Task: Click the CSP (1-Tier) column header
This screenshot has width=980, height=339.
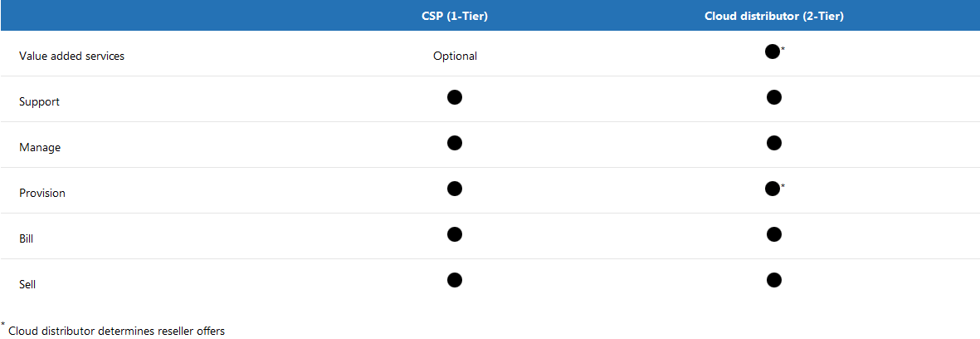Action: point(455,16)
